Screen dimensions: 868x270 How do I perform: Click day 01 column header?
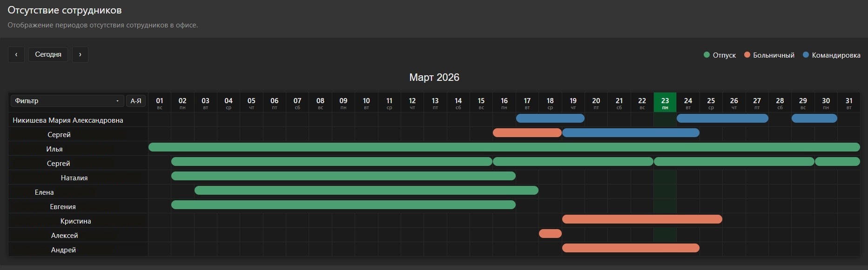[x=160, y=103]
